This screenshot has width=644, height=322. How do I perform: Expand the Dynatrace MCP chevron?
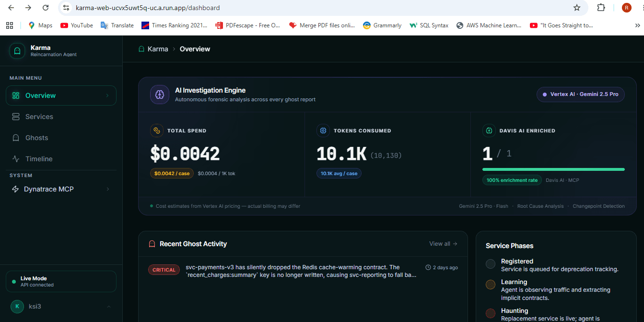pyautogui.click(x=107, y=189)
